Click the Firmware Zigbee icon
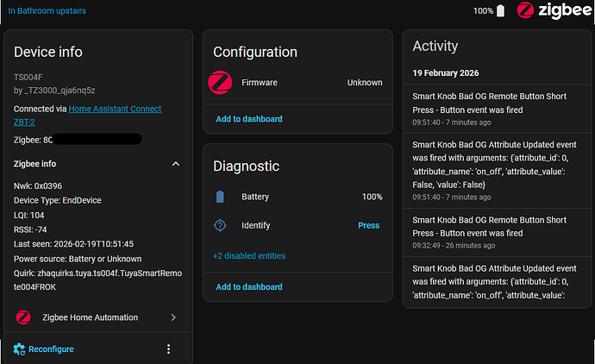Screen dimensions: 595x364 (220, 83)
